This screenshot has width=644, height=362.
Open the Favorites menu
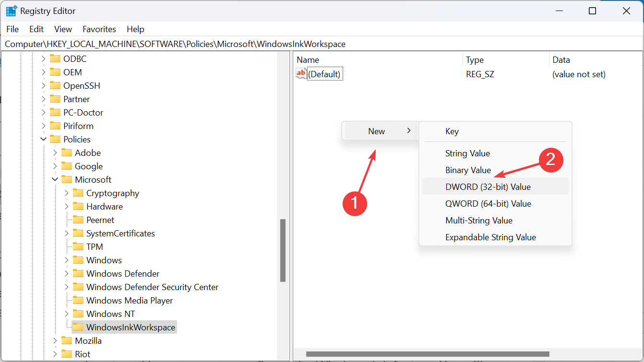click(99, 29)
